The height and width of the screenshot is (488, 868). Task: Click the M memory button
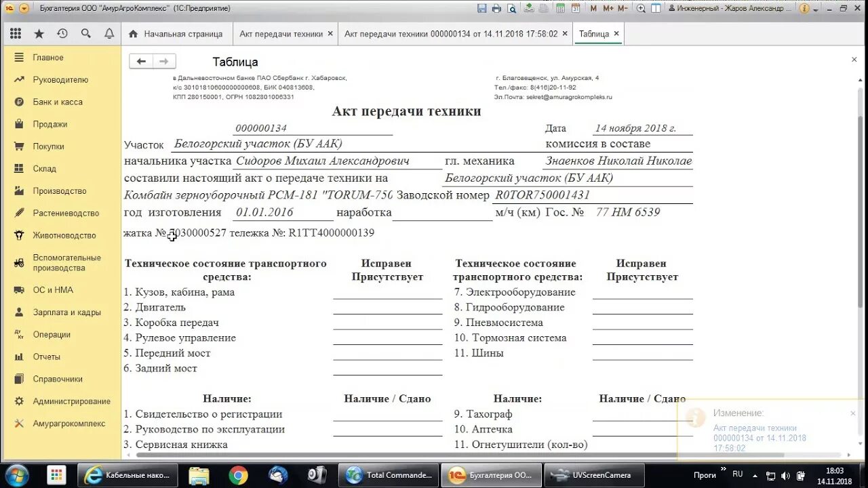(x=593, y=8)
